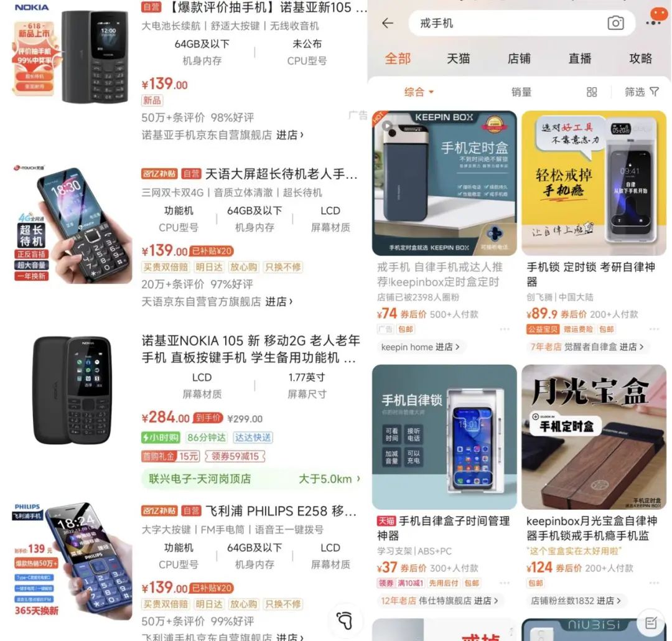
Task: Tap three-dot more menu by search bar
Action: pyautogui.click(x=653, y=23)
